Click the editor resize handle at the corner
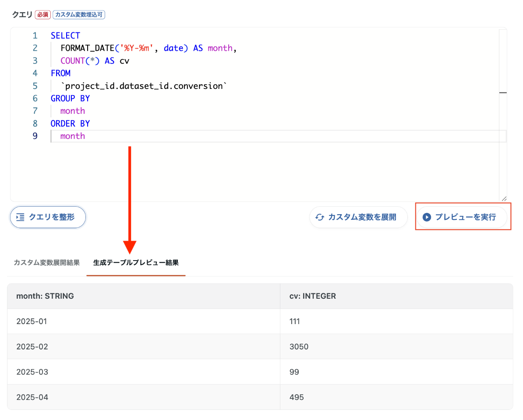523x420 pixels. coord(504,198)
